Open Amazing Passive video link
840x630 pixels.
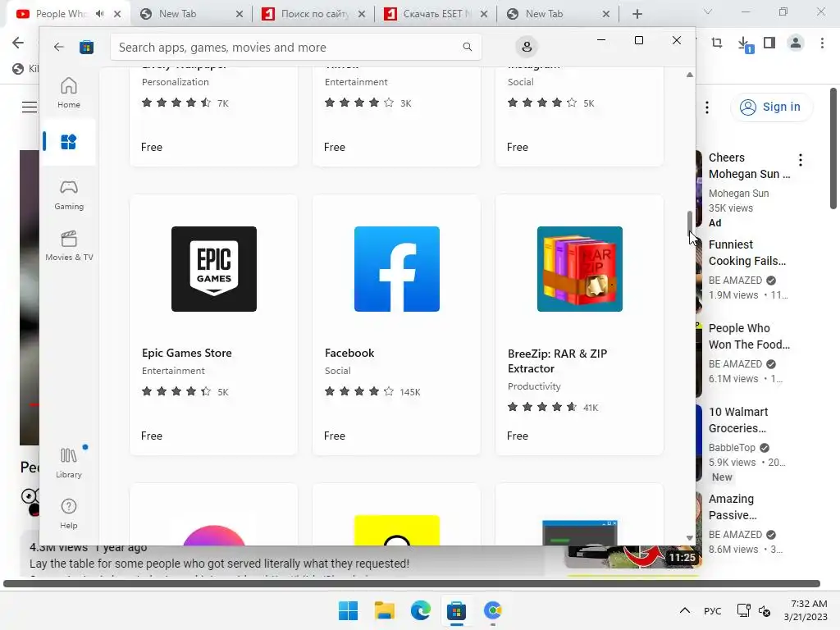click(x=733, y=507)
